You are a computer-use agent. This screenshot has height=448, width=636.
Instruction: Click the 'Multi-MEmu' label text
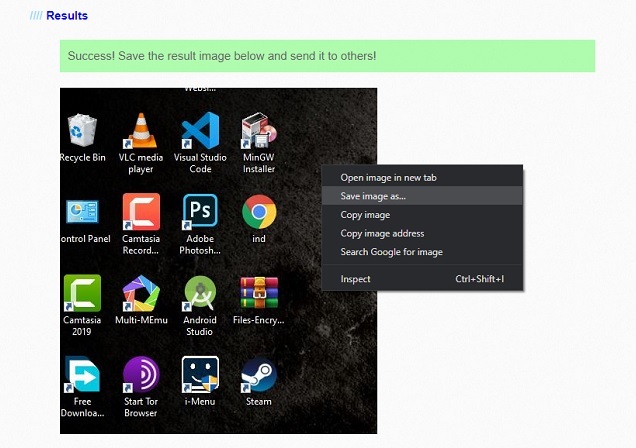click(141, 320)
